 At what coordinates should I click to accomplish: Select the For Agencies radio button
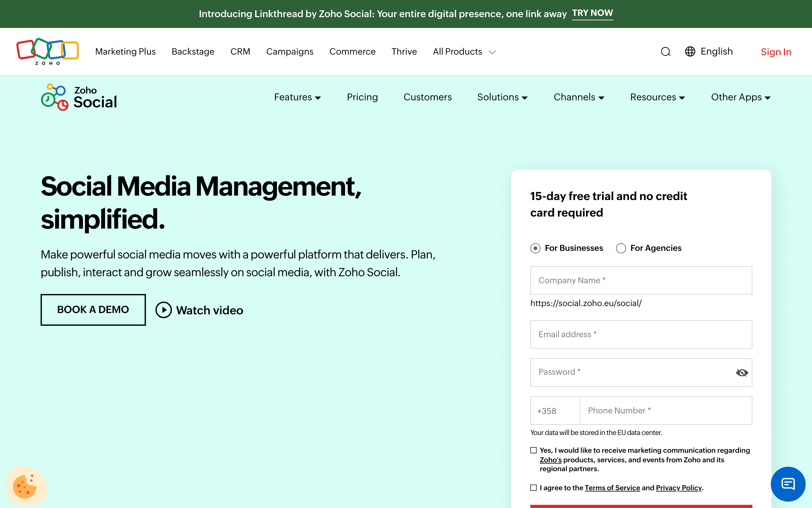[621, 248]
